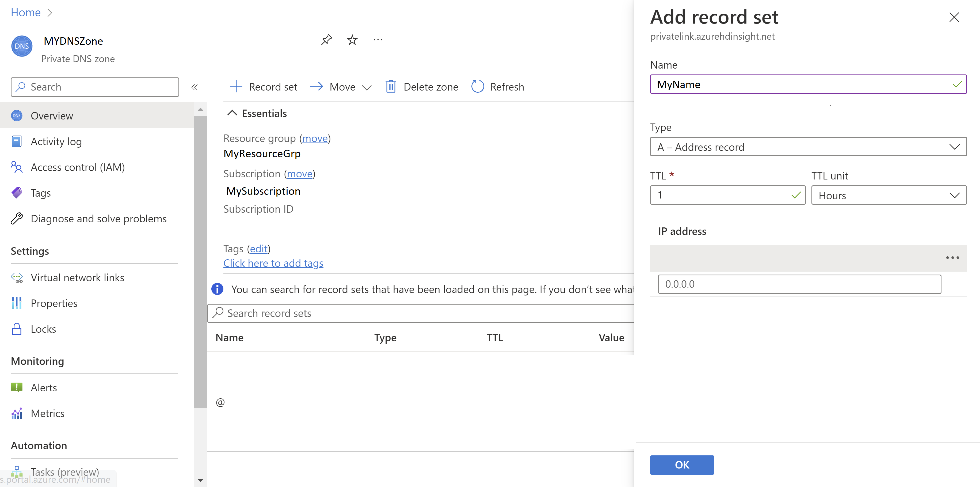The image size is (980, 487).
Task: Select the Overview menu item
Action: click(x=52, y=115)
